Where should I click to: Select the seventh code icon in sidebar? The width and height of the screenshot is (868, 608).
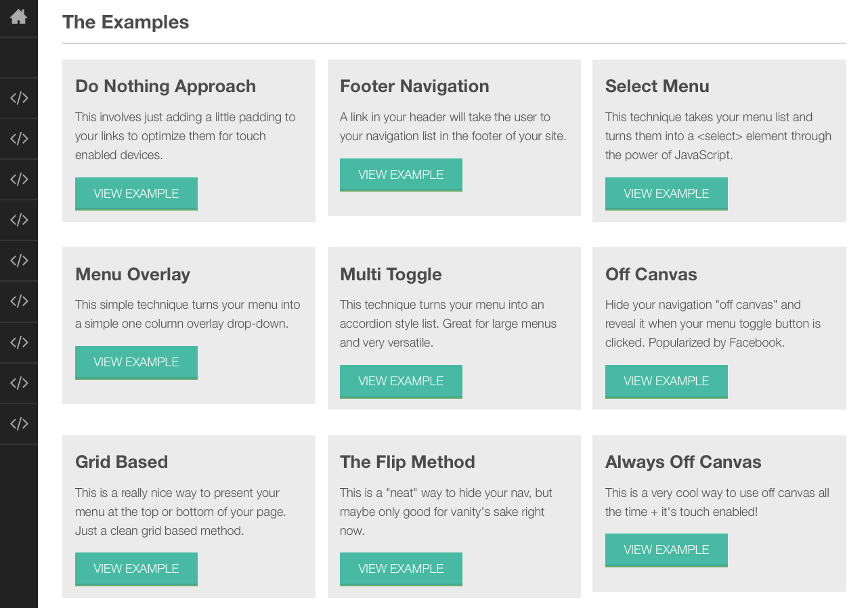[x=18, y=342]
